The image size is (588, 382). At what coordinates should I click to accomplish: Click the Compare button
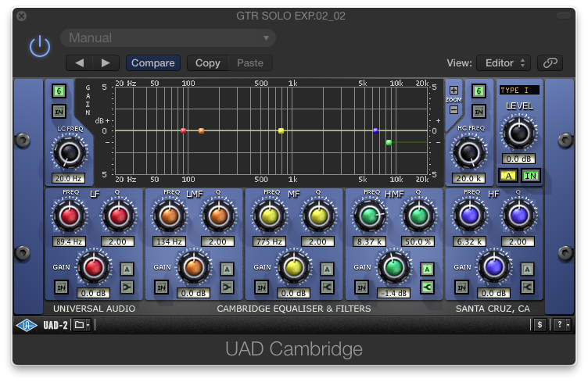[153, 63]
